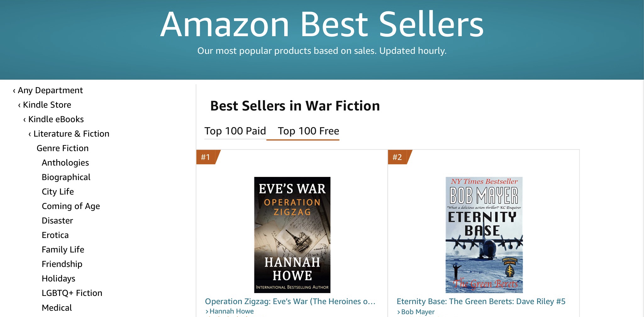644x317 pixels.
Task: Visit author Bob Mayer's page
Action: (418, 312)
